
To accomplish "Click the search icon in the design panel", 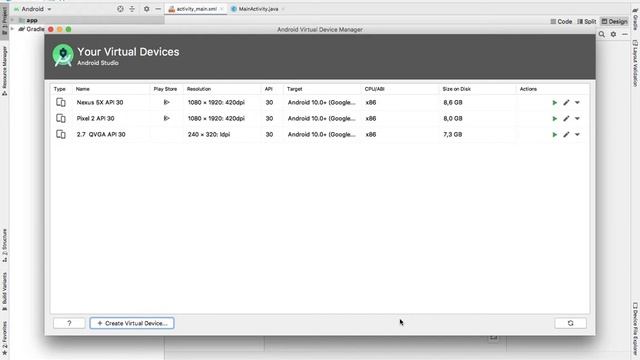I will click(x=602, y=35).
